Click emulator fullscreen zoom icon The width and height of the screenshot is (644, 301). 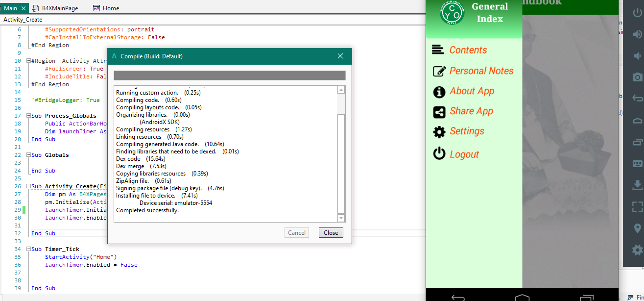click(637, 206)
